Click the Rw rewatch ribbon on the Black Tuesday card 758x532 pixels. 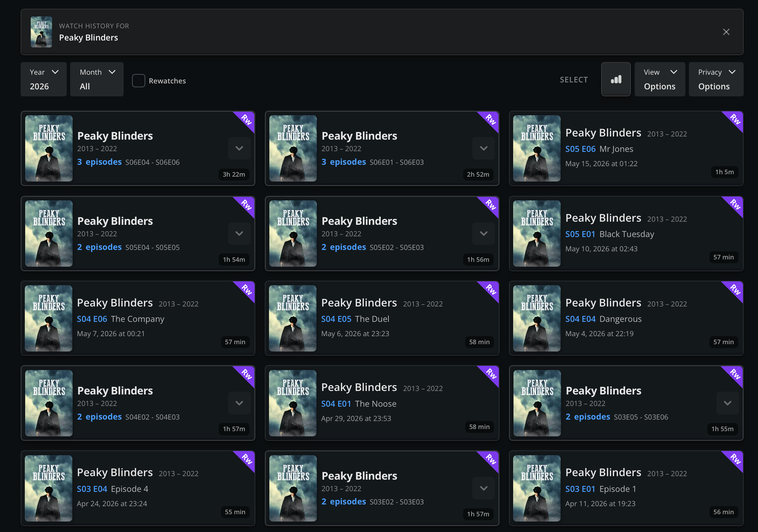click(735, 205)
